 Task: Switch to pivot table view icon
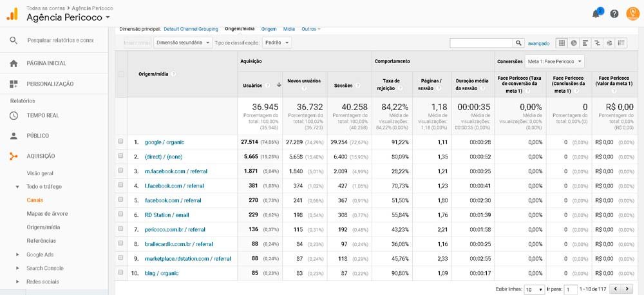coord(621,43)
